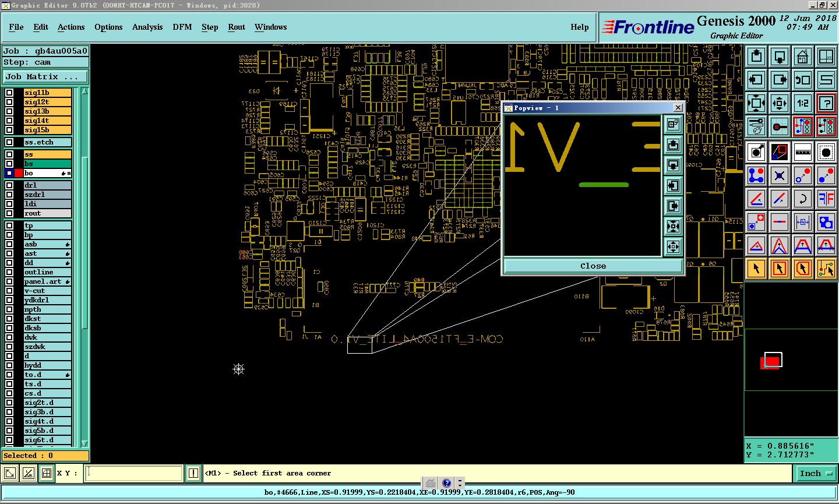Screen dimensions: 839x504
Task: Click the help question icon in bottom bar
Action: pos(446,483)
